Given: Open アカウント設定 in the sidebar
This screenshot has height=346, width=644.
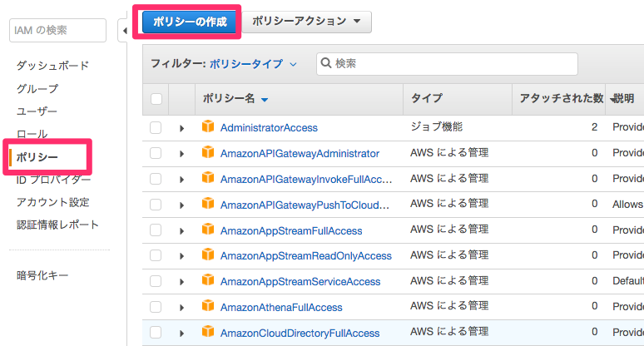Looking at the screenshot, I should (52, 202).
